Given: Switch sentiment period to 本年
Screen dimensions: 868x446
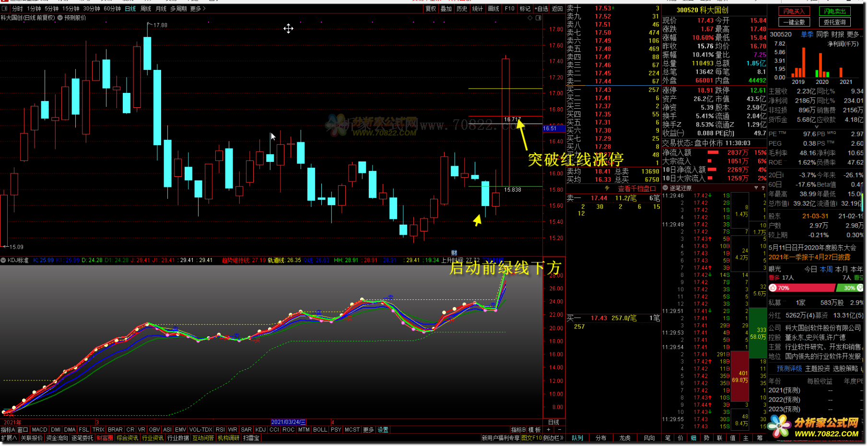Looking at the screenshot, I should pyautogui.click(x=856, y=269).
